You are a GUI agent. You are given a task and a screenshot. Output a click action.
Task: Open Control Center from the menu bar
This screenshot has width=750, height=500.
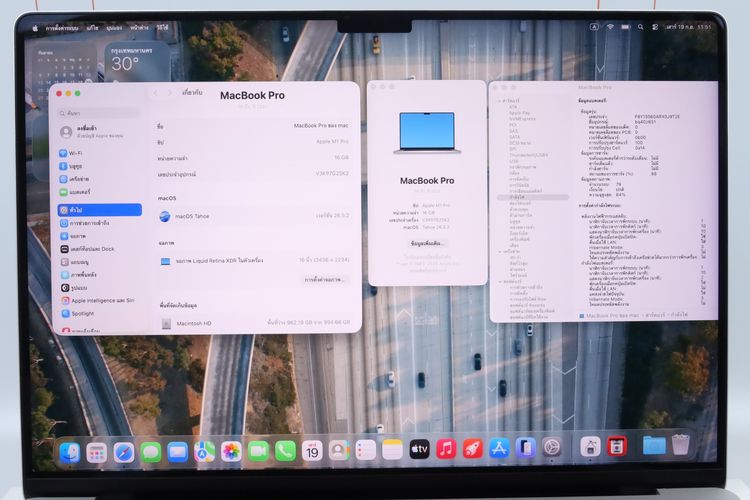[655, 27]
